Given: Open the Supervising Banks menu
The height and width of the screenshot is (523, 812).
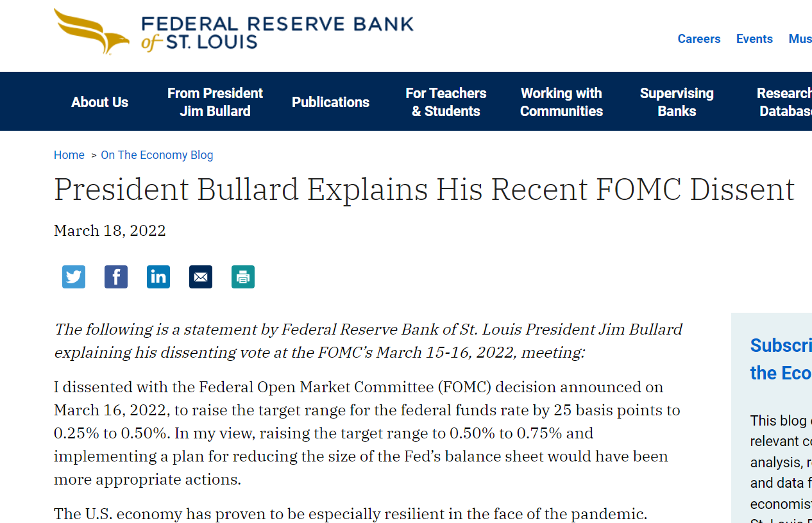Looking at the screenshot, I should point(677,102).
